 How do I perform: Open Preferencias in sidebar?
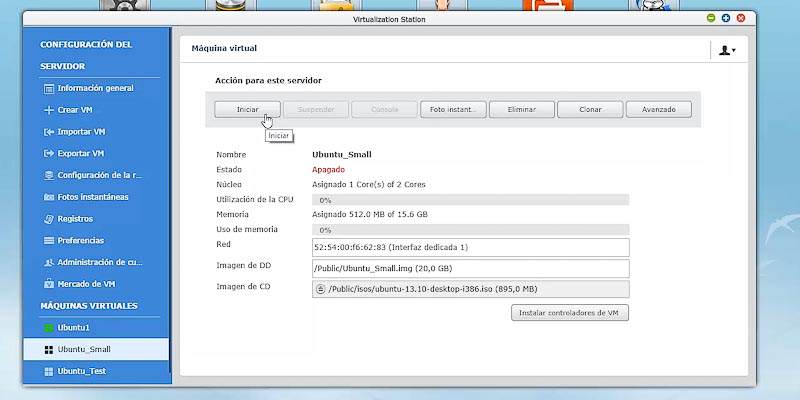coord(81,240)
